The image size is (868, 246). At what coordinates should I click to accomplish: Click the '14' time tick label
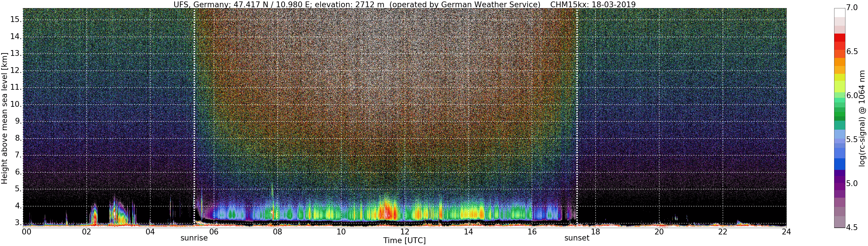click(x=468, y=232)
